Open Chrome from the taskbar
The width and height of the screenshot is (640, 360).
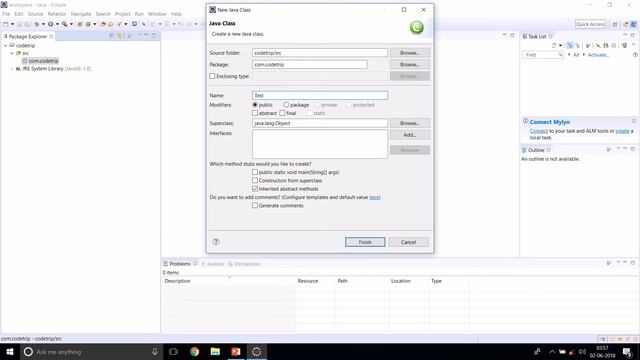point(195,351)
